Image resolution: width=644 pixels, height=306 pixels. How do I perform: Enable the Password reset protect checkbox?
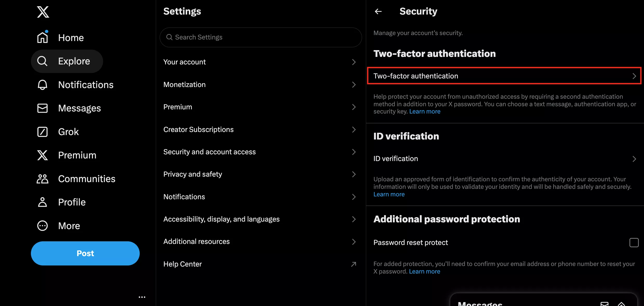(x=634, y=243)
